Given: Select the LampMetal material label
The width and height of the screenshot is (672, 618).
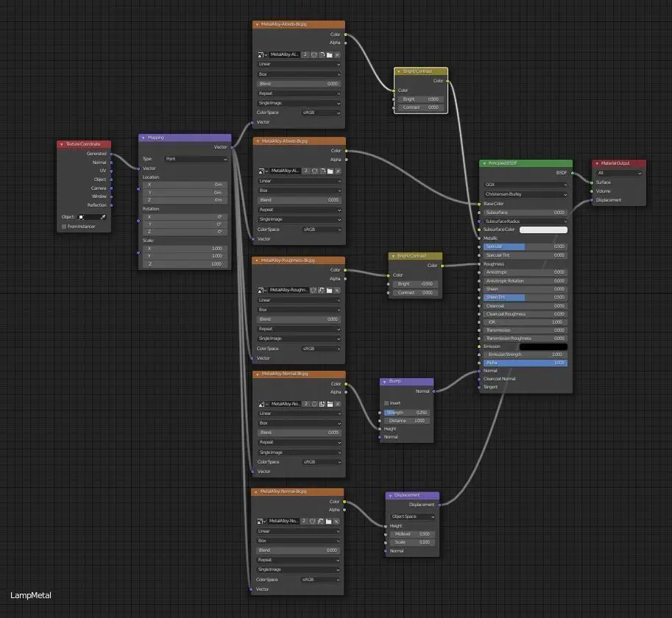Looking at the screenshot, I should (x=30, y=595).
